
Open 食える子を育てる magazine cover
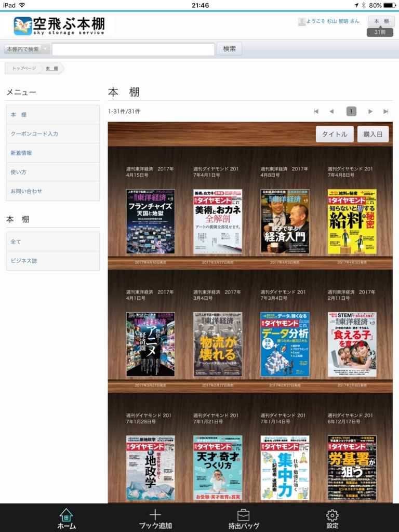point(352,344)
